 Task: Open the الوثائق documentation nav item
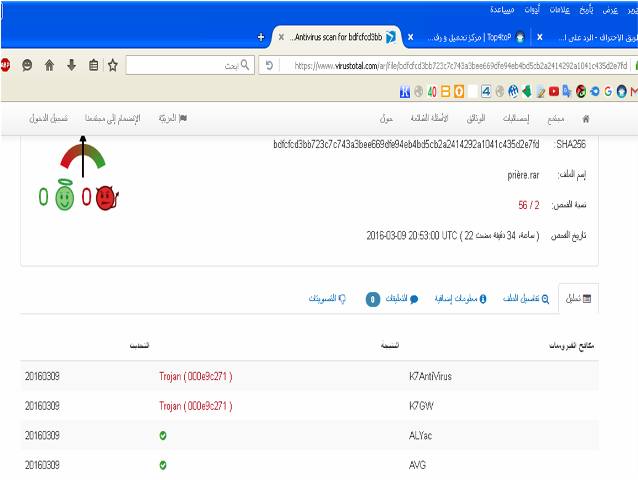[x=476, y=118]
